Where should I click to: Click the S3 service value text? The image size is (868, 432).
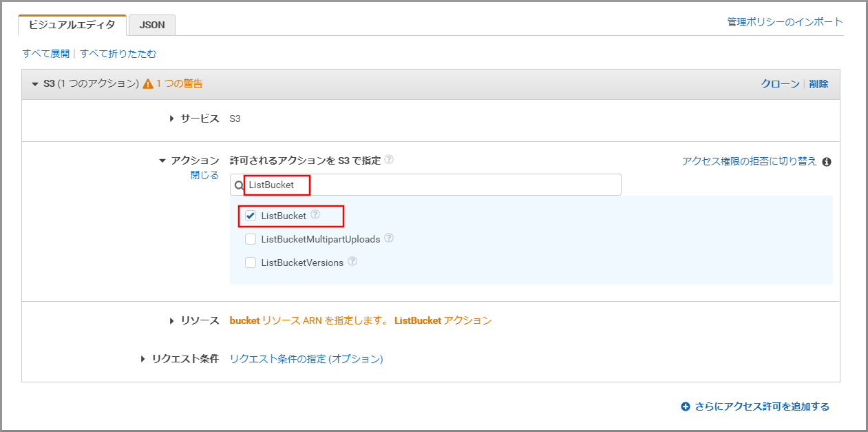pyautogui.click(x=235, y=119)
